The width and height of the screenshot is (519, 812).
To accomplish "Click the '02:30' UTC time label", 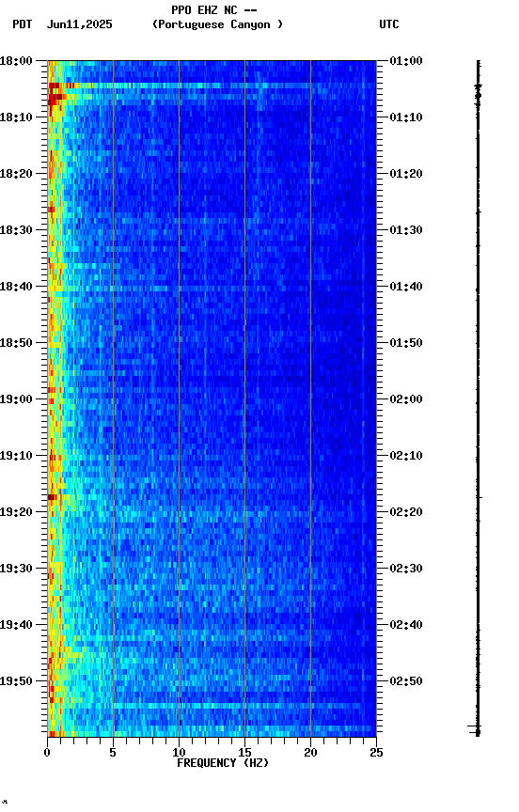I will 406,569.
